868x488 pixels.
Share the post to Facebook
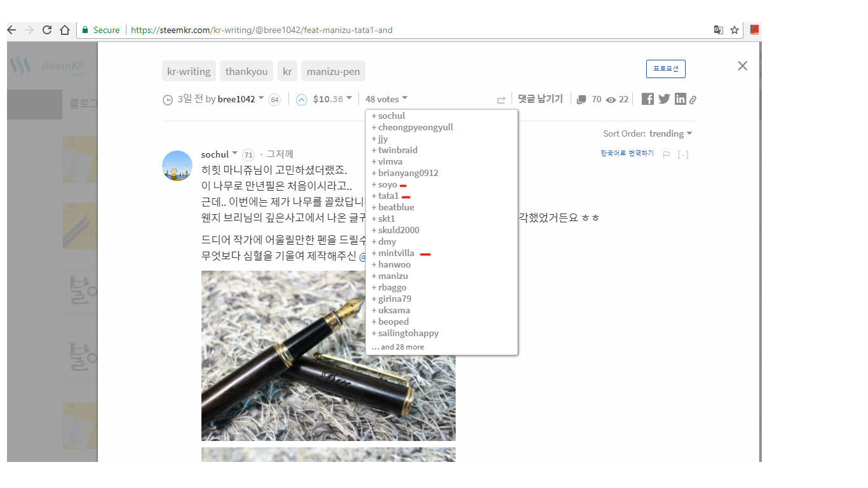647,98
